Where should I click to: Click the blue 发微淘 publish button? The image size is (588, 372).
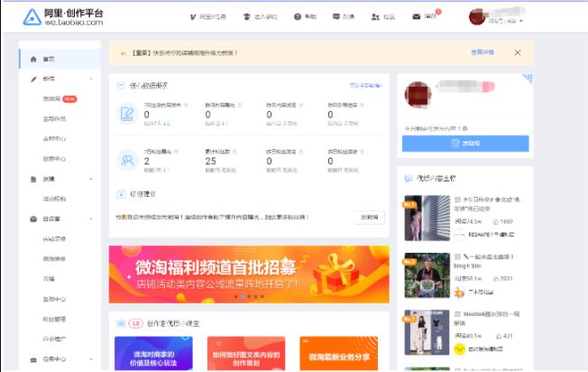tap(465, 144)
